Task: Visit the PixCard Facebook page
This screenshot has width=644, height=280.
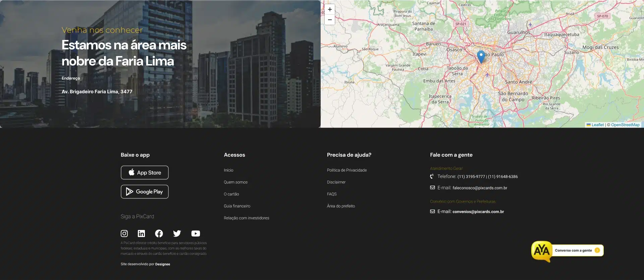Action: [159, 233]
